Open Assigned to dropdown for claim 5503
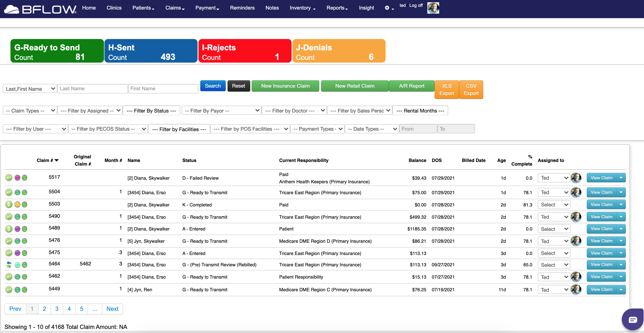The image size is (644, 333). tap(554, 205)
